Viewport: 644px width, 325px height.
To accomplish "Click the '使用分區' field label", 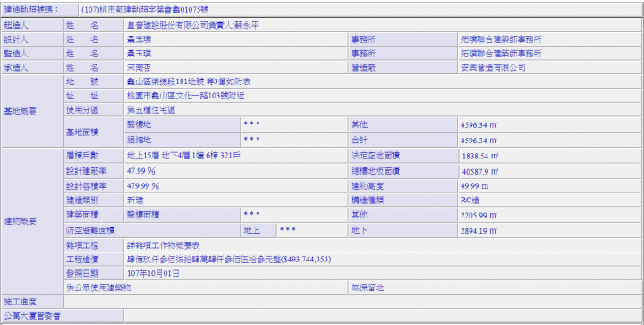I will [x=82, y=110].
